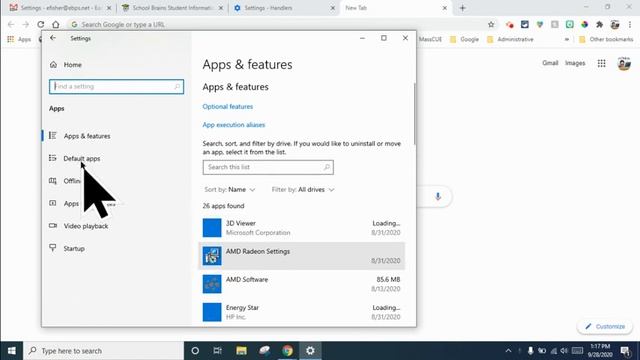Click the AMD Software icon
The width and height of the screenshot is (640, 360).
(212, 284)
